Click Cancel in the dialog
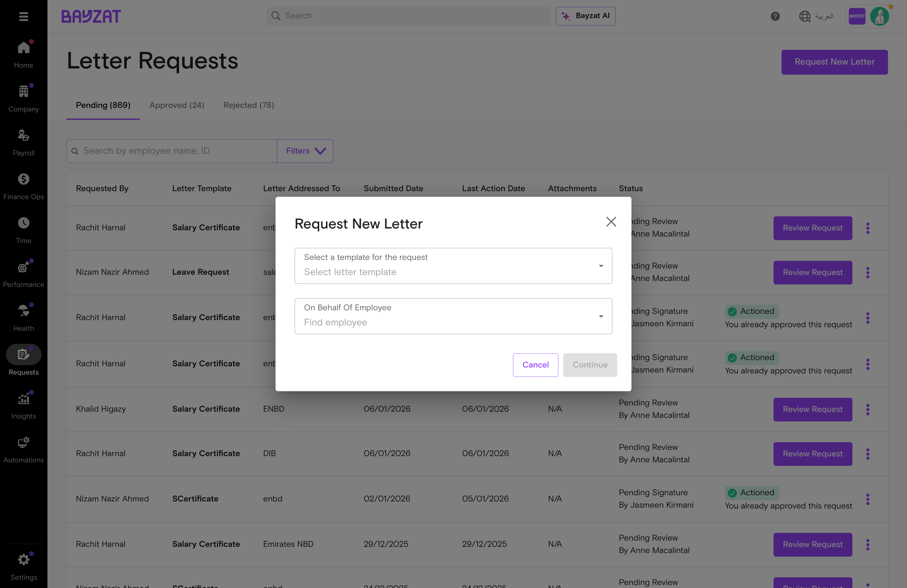This screenshot has width=907, height=588. tap(535, 365)
